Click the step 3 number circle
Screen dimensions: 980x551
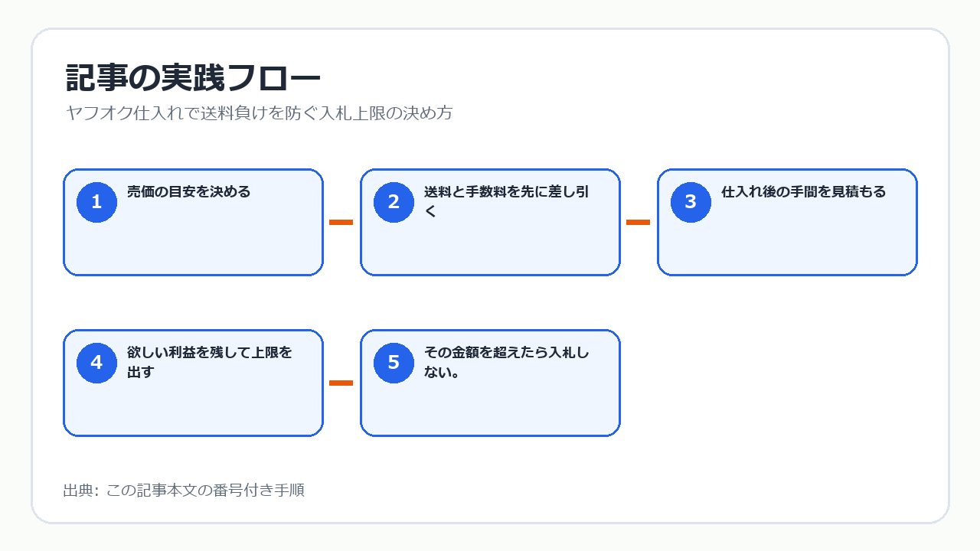(x=691, y=202)
